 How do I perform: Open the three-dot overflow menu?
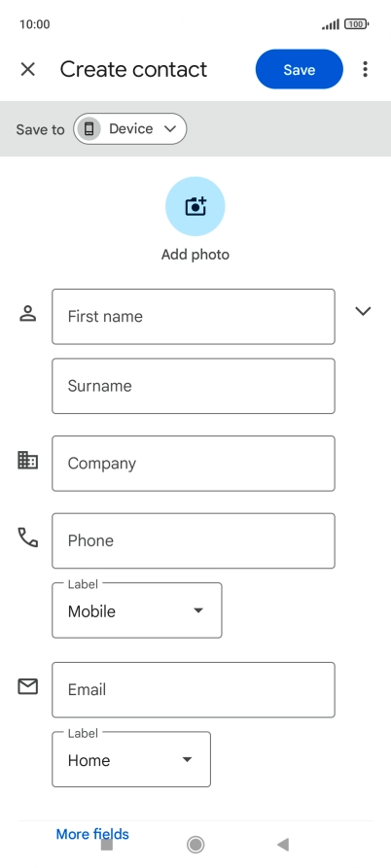tap(365, 69)
